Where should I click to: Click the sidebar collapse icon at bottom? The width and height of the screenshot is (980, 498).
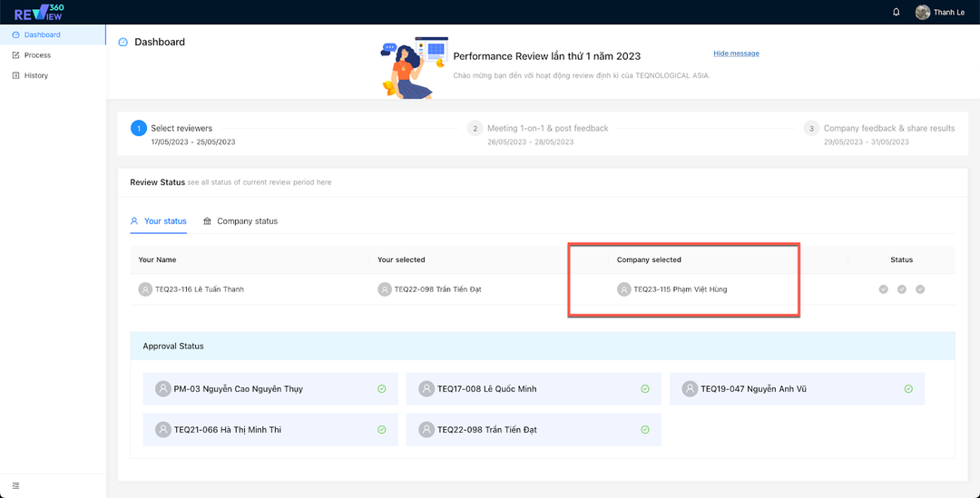pyautogui.click(x=15, y=485)
